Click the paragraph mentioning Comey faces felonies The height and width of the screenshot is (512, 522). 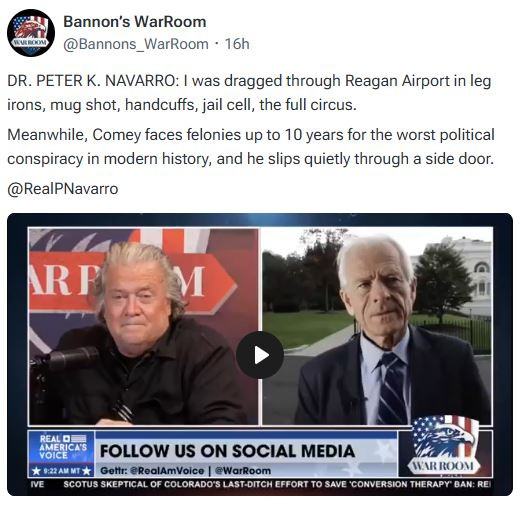(x=251, y=147)
